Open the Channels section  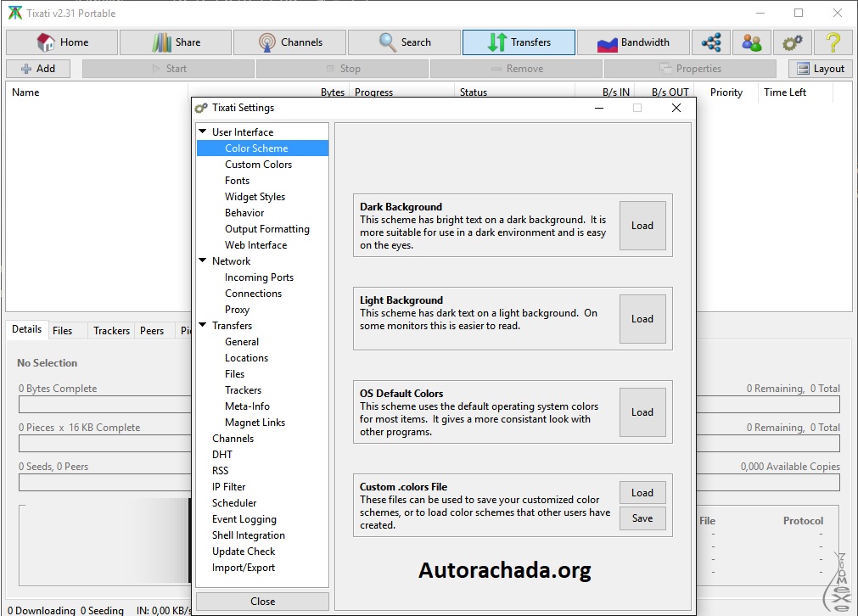pos(290,42)
